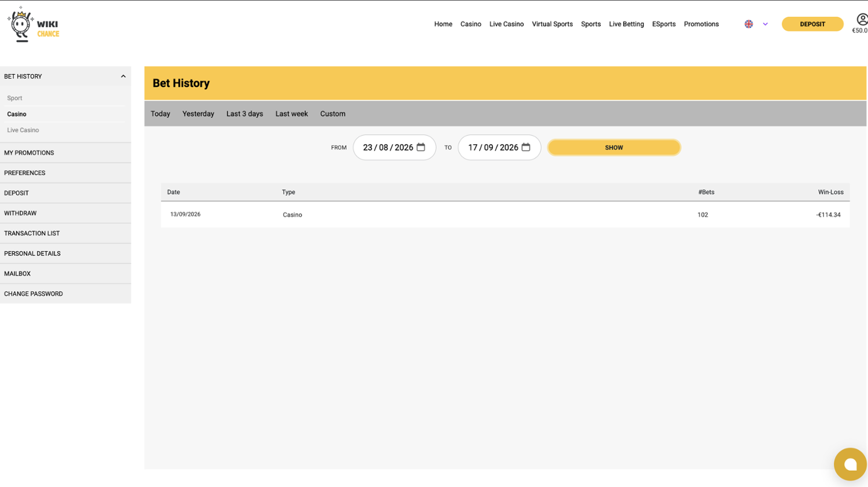Screen dimensions: 868x487
Task: Select the Custom date range tab
Action: click(333, 113)
